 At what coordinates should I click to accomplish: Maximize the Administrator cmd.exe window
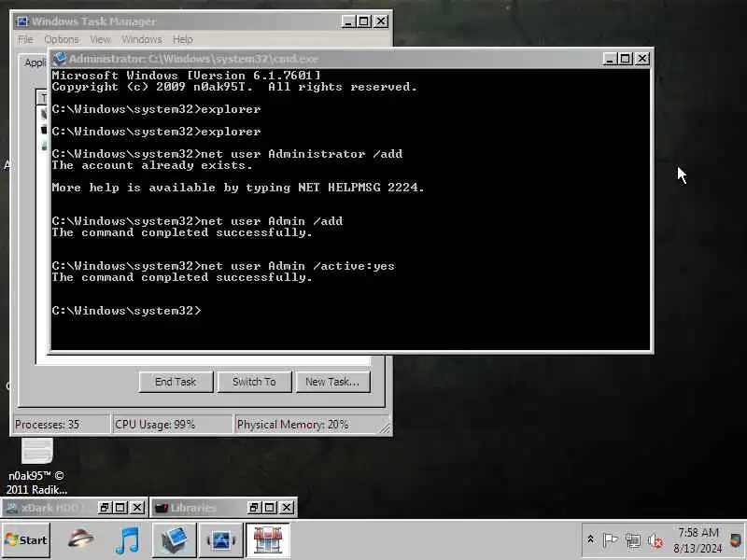point(625,59)
